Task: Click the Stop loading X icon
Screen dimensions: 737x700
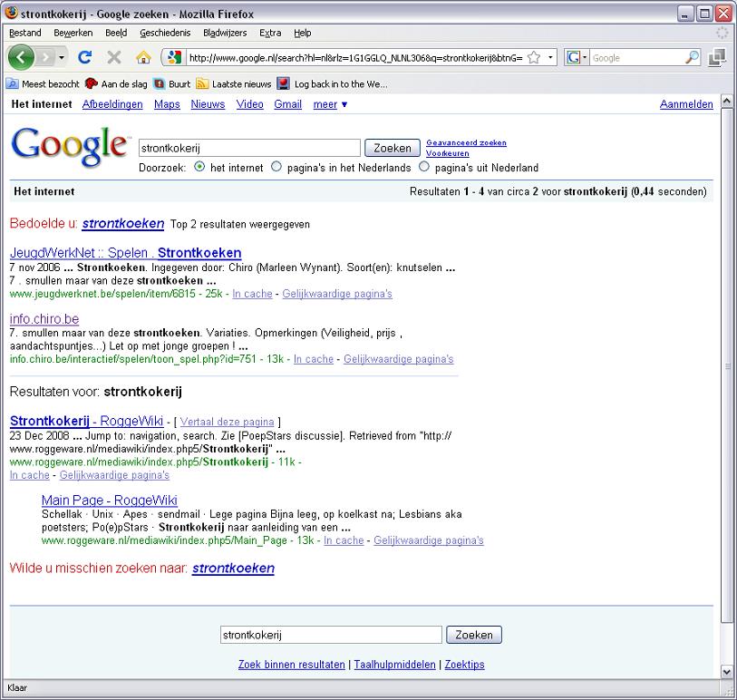Action: pyautogui.click(x=114, y=57)
